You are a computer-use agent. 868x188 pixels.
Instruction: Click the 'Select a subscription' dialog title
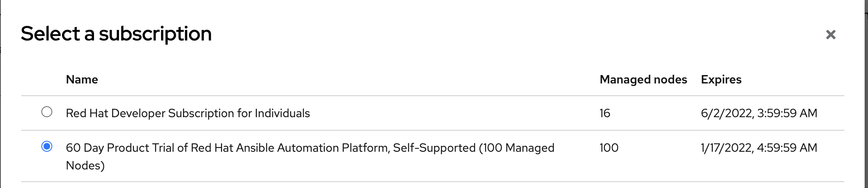(x=116, y=34)
